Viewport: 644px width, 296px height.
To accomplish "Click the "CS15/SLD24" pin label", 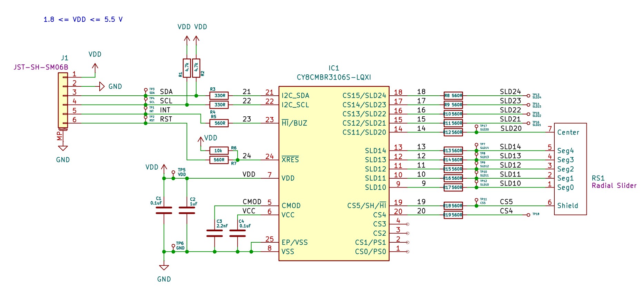I will 364,96.
